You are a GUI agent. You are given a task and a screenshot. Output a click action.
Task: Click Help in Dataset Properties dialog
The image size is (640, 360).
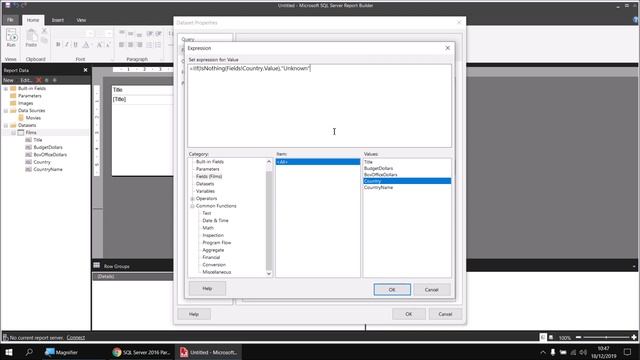(194, 314)
